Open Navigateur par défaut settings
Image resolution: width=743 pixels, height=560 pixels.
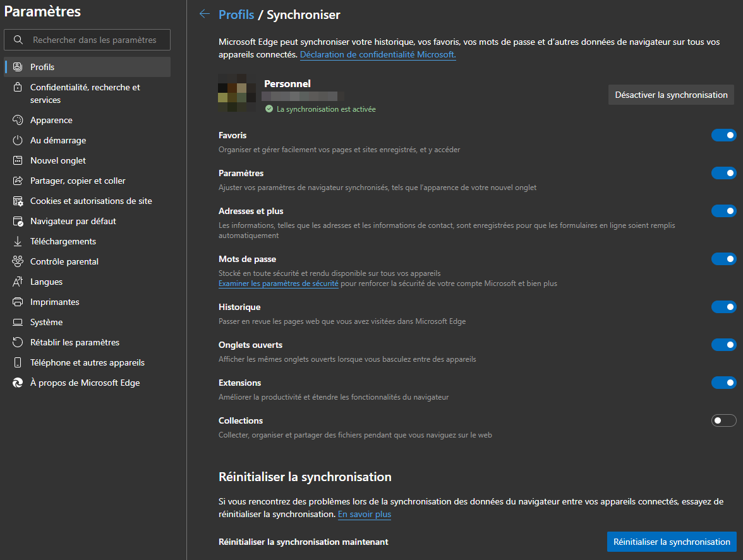tap(87, 221)
